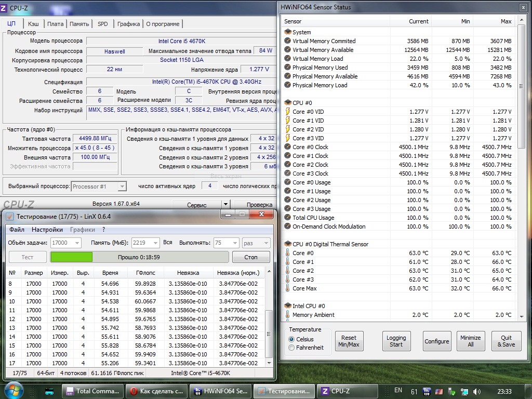Click the CPU-Z title bar Z icon
532x399 pixels.
pos(4,8)
